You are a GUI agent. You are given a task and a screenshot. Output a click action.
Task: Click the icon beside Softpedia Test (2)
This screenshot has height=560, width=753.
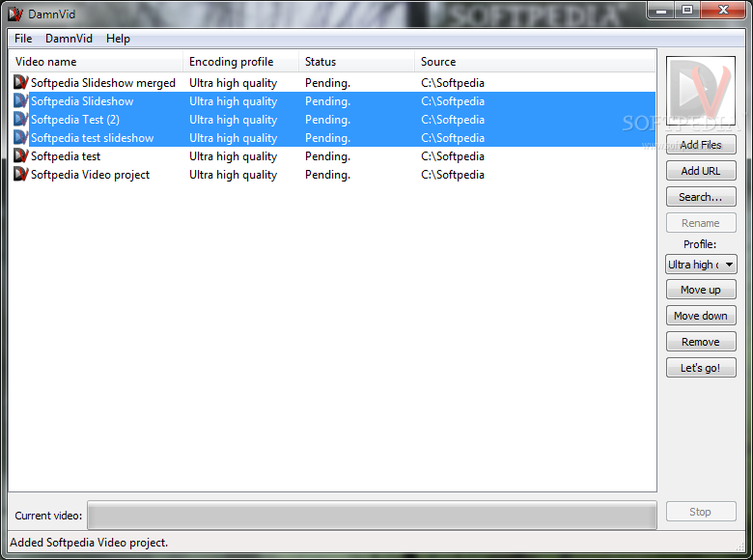pyautogui.click(x=20, y=119)
